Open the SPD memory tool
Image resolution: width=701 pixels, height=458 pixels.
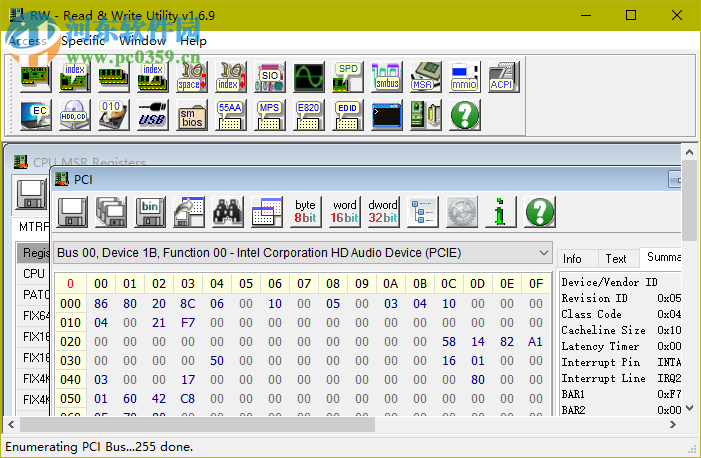tap(347, 76)
